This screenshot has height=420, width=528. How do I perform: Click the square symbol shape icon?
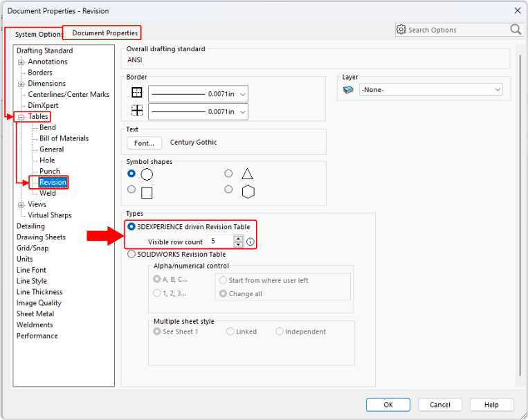(147, 193)
